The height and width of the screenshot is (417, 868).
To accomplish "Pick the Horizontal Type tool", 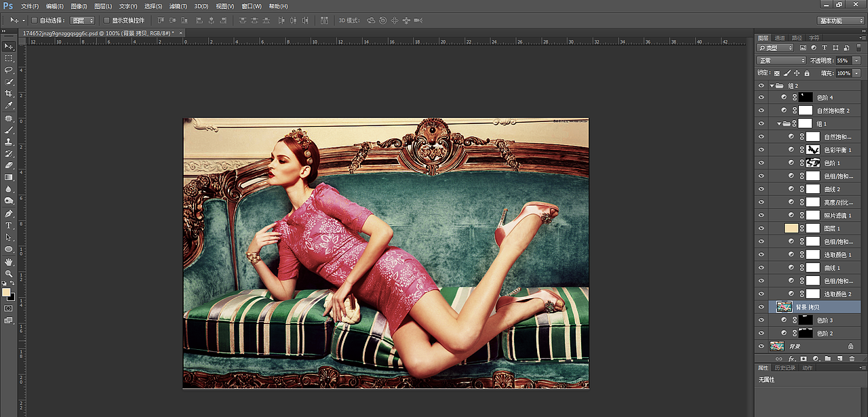I will [9, 225].
